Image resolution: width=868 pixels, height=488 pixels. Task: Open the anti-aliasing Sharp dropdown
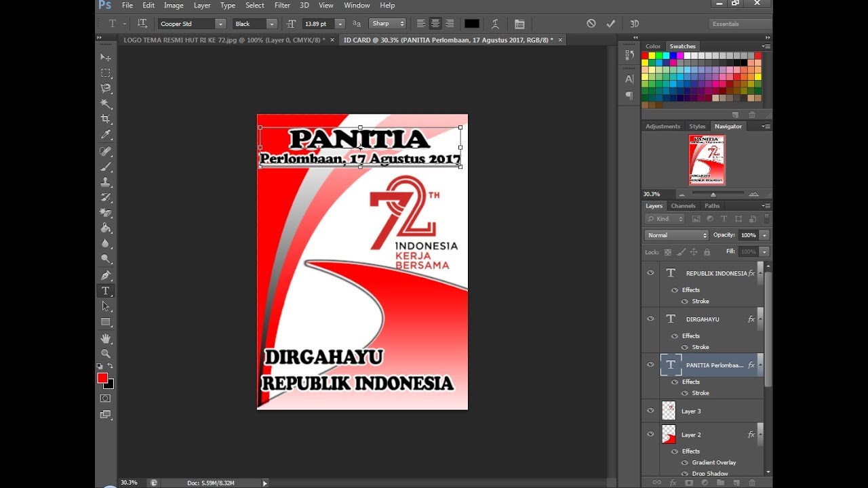click(388, 24)
